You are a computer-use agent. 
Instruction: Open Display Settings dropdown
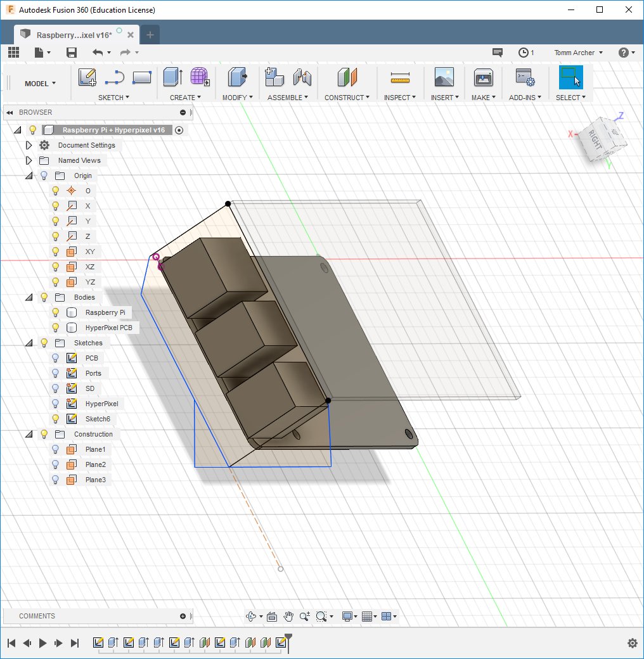350,616
